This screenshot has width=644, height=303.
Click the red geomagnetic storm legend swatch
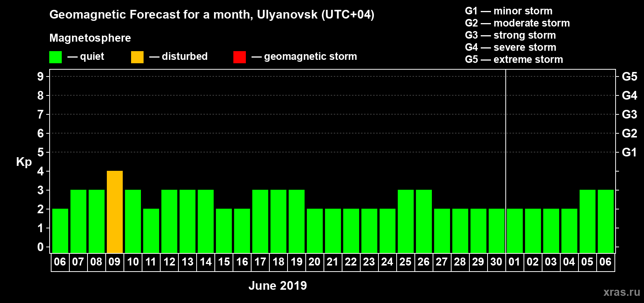[239, 57]
